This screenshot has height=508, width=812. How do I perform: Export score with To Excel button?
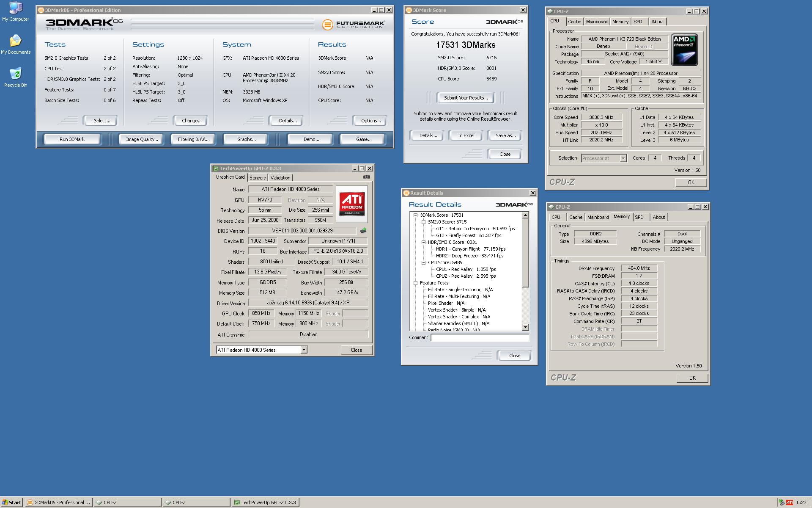pos(466,135)
